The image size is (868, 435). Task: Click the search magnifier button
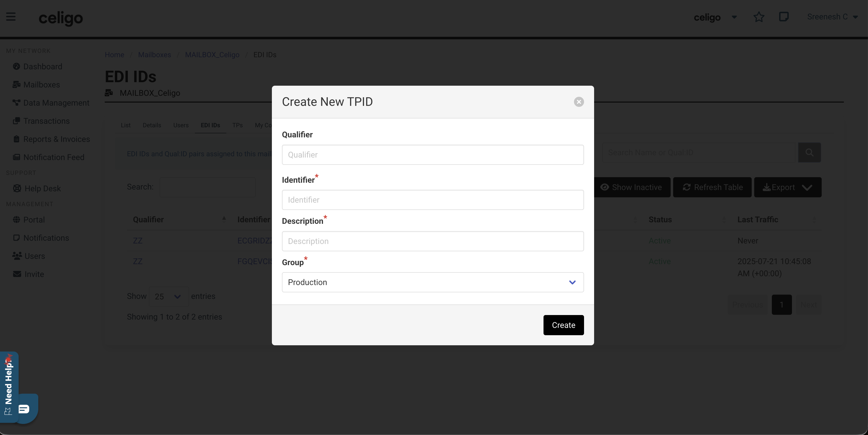click(x=809, y=152)
